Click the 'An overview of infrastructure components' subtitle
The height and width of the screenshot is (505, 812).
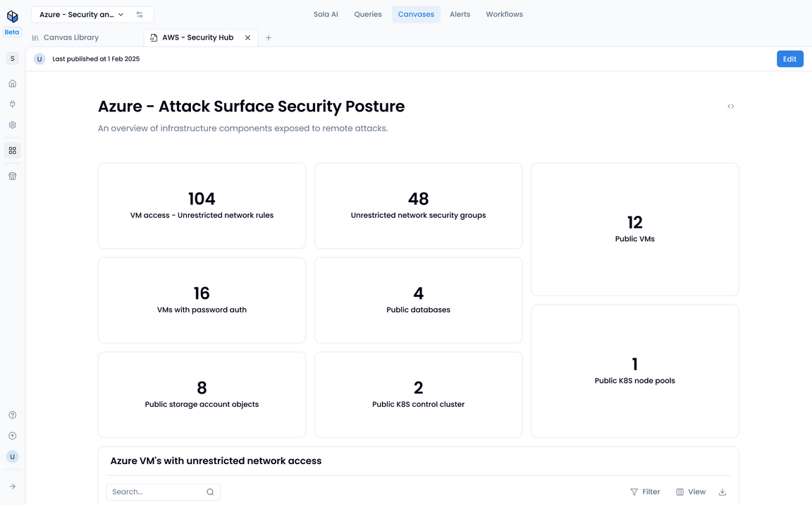click(243, 128)
